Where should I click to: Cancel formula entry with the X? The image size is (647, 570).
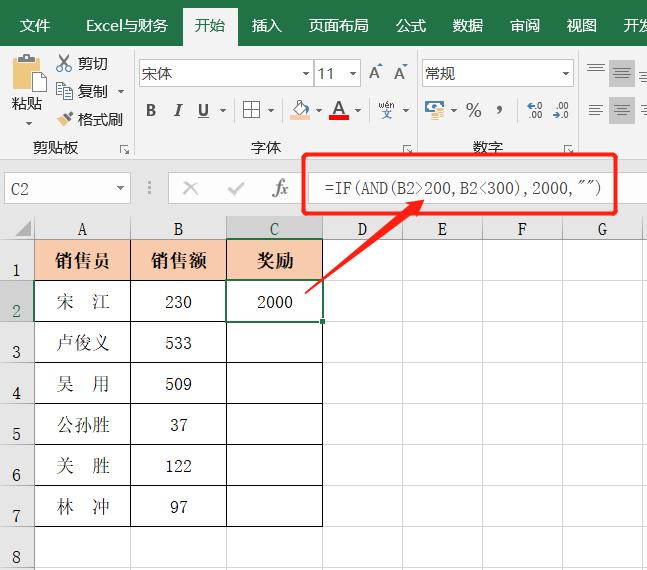pyautogui.click(x=191, y=188)
